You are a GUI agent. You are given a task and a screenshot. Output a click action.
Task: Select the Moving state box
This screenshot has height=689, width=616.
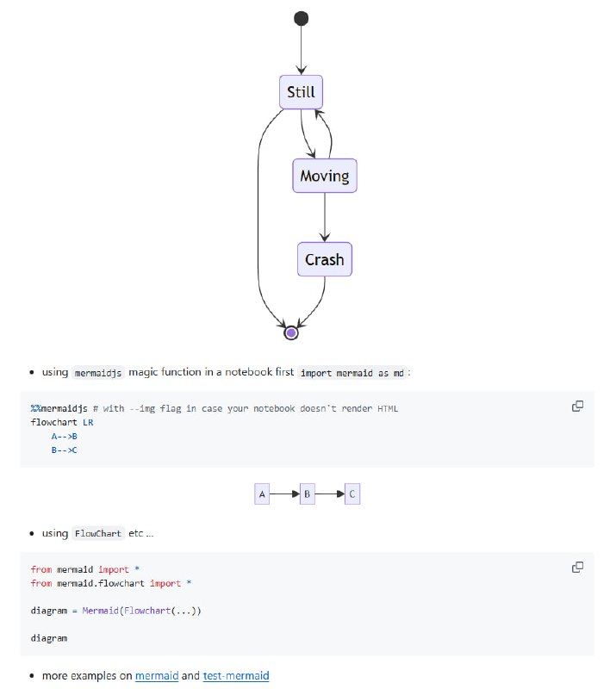point(324,176)
